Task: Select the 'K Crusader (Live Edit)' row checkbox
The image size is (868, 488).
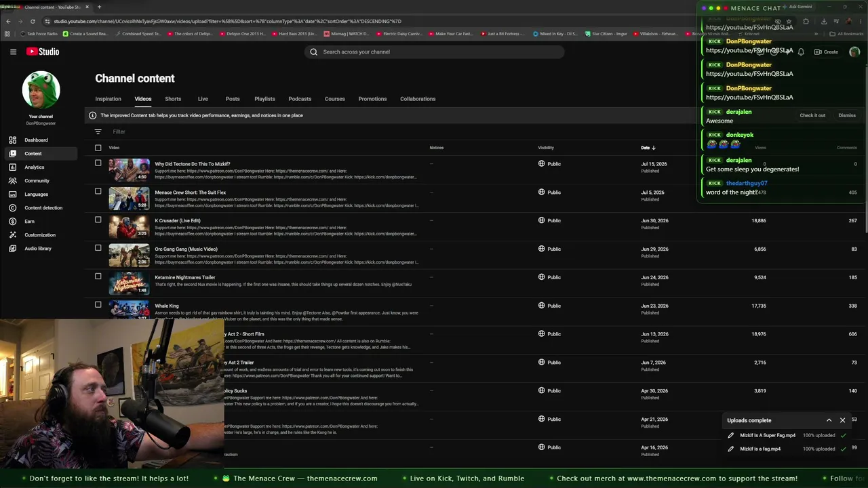Action: (98, 220)
